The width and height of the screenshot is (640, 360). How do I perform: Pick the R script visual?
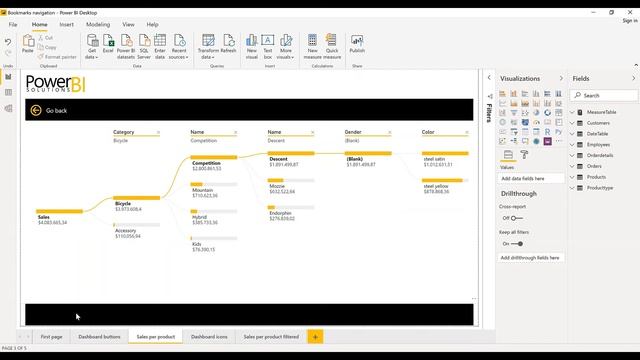tap(547, 131)
